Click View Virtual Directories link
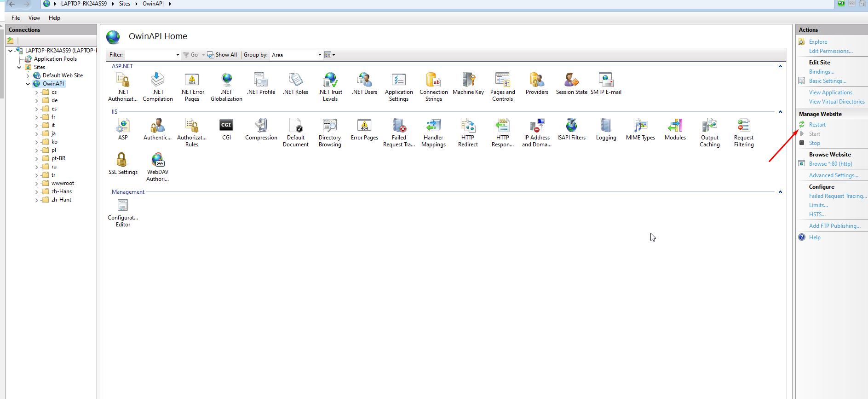Viewport: 868px width, 399px height. click(837, 102)
